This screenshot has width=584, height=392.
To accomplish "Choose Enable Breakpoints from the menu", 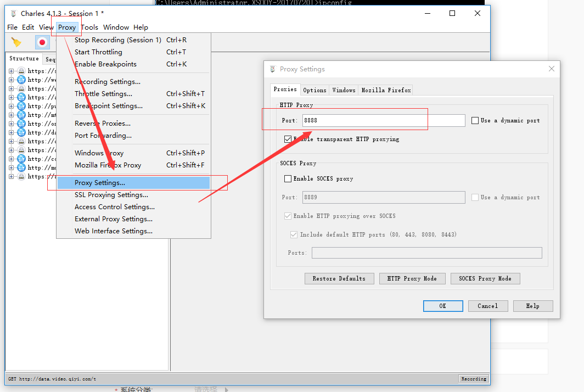I will (x=134, y=64).
